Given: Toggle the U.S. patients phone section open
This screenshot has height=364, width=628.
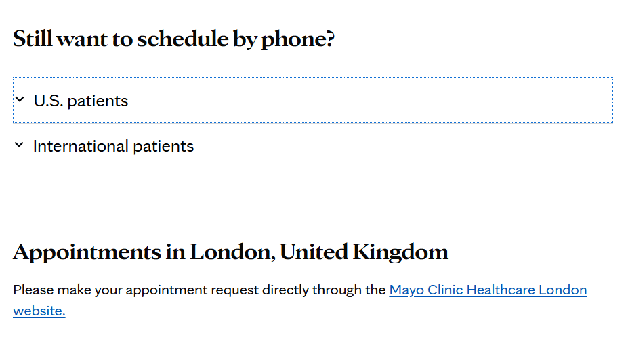Looking at the screenshot, I should click(81, 101).
